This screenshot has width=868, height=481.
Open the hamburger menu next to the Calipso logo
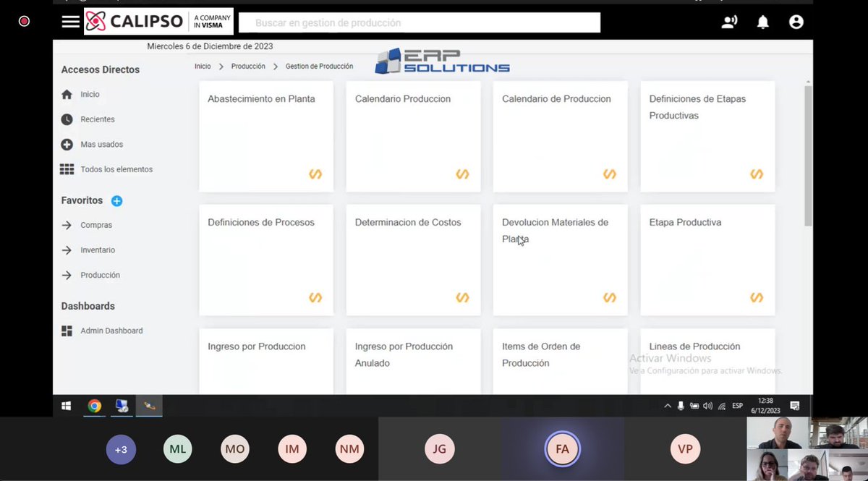coord(70,22)
